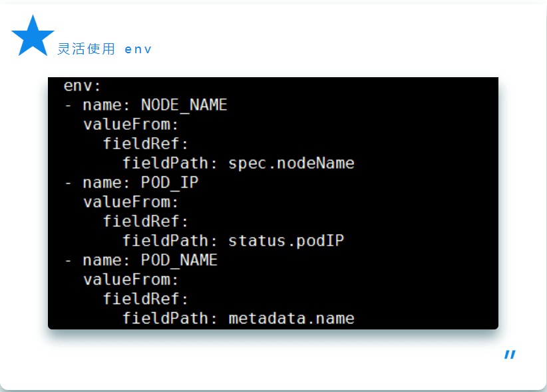547x392 pixels.
Task: Click the valueFrom key under POD_IP
Action: [x=131, y=202]
